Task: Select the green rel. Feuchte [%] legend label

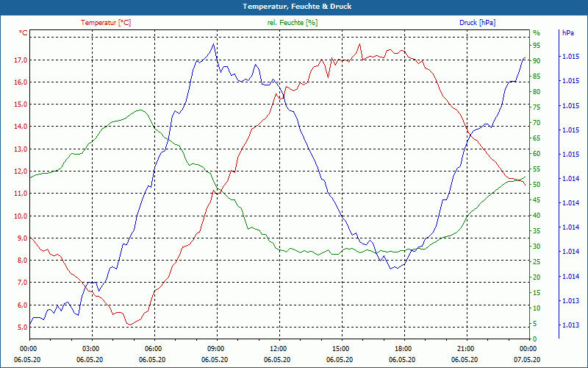Action: pos(292,23)
